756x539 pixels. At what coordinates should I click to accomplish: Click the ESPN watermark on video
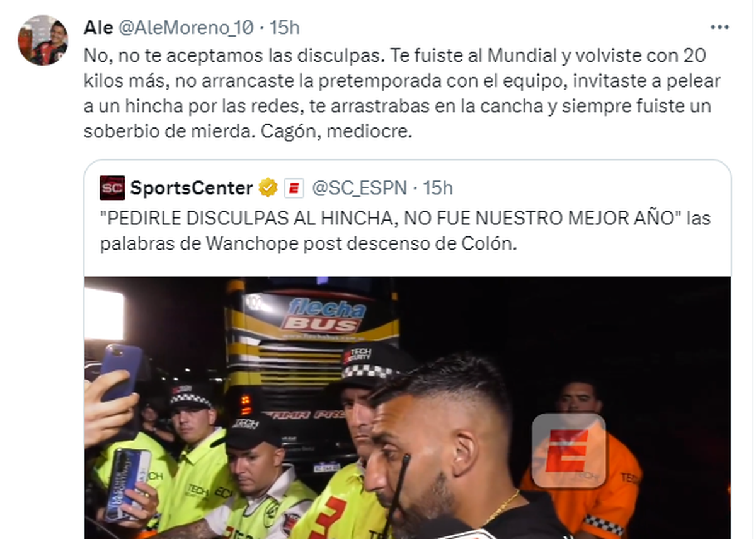[568, 452]
